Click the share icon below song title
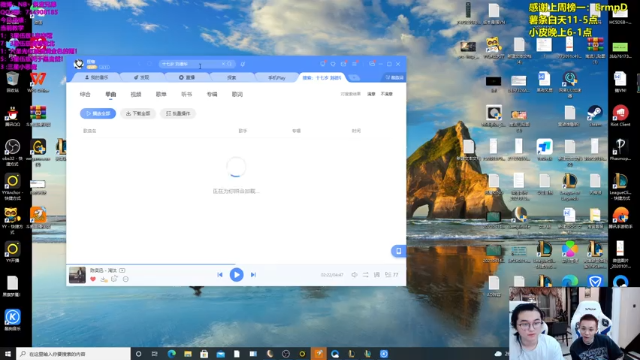This screenshot has width=640, height=360. [x=114, y=279]
